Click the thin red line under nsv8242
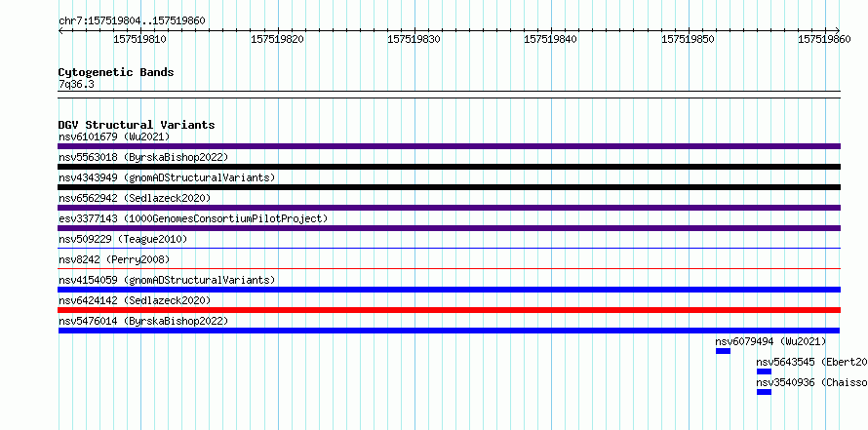Viewport: 868px width, 430px height. (449, 269)
